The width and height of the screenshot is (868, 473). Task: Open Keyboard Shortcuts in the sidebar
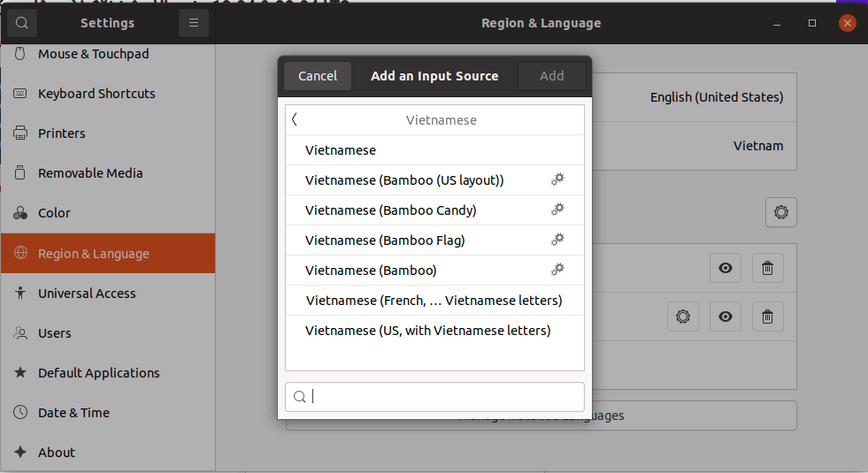[96, 94]
